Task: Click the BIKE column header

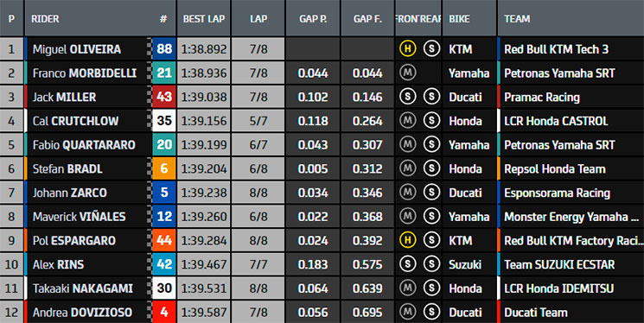Action: click(x=459, y=19)
